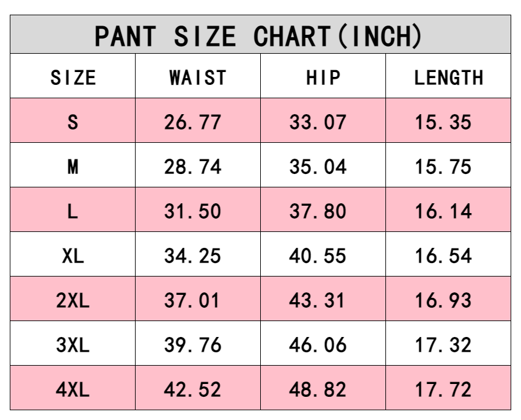Screen dimensions: 521x420
Task: Select length value 17.32
Action: [x=443, y=345]
